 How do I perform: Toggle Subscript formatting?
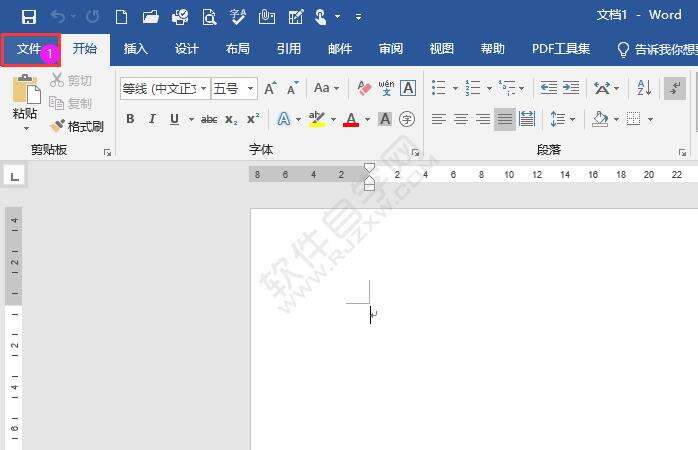(x=231, y=119)
